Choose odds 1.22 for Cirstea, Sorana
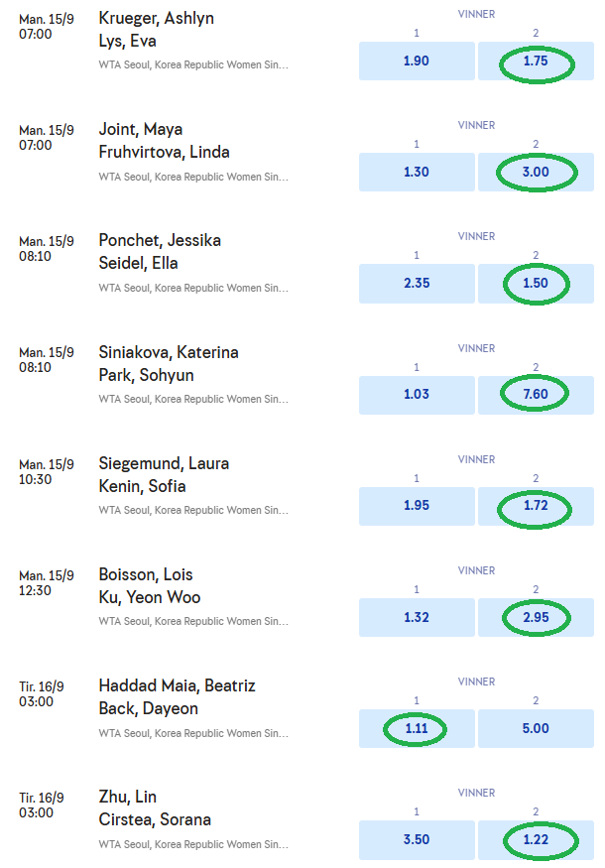 coord(536,839)
